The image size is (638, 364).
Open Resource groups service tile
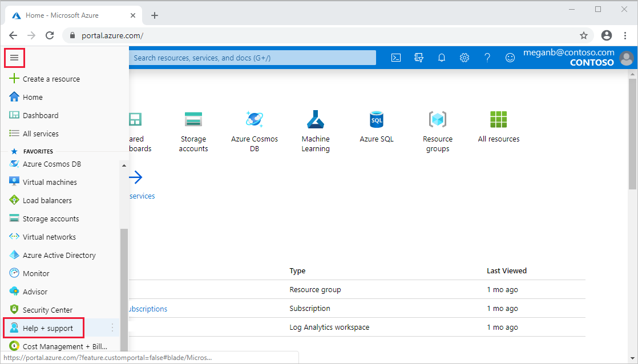pyautogui.click(x=437, y=132)
